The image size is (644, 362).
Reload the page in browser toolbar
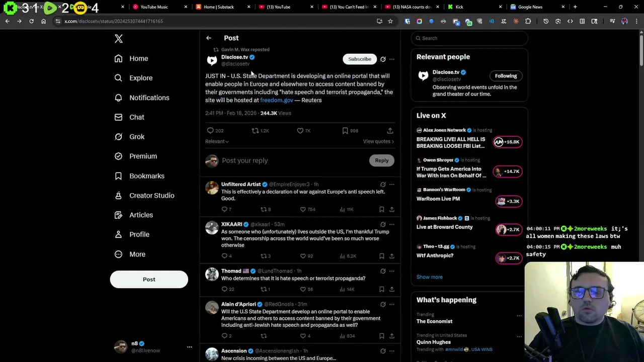click(31, 21)
